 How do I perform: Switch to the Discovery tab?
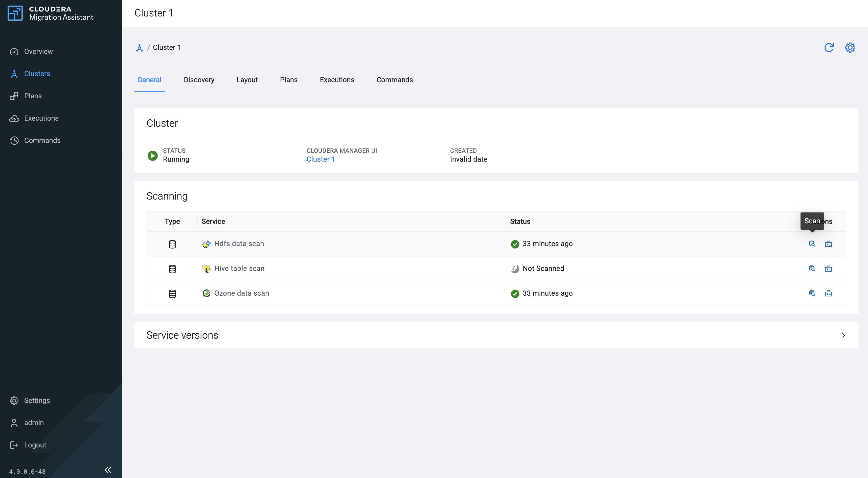[x=199, y=80]
